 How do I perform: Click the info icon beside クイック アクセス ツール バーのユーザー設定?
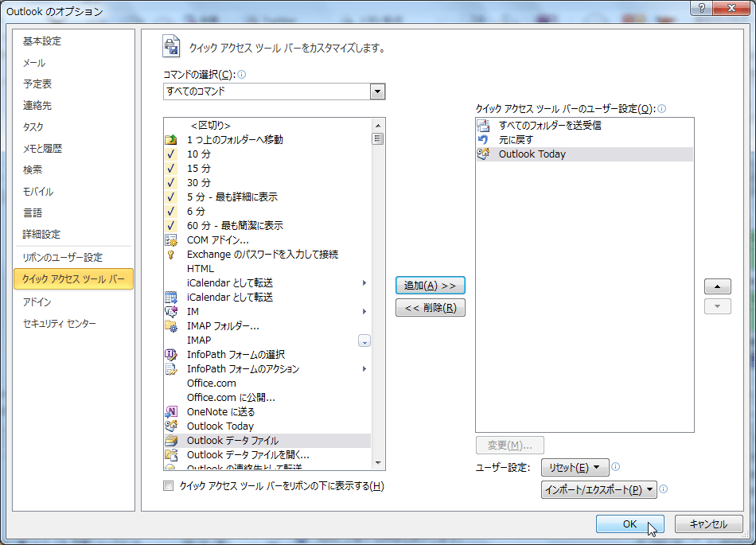tap(662, 108)
